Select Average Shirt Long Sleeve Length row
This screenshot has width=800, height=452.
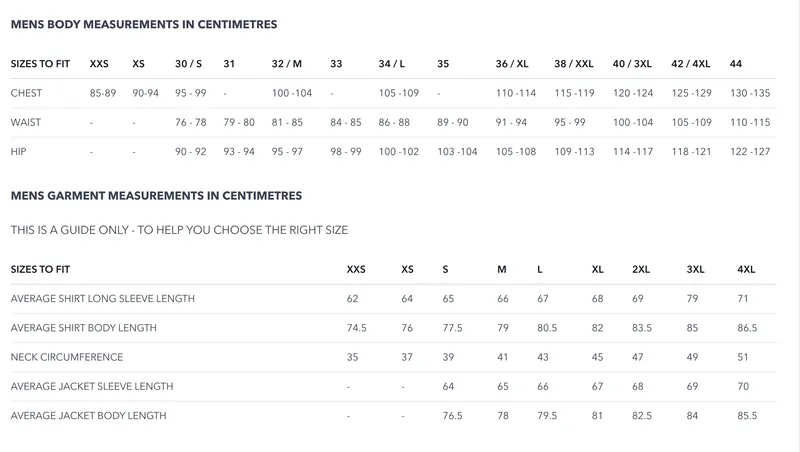click(x=102, y=299)
